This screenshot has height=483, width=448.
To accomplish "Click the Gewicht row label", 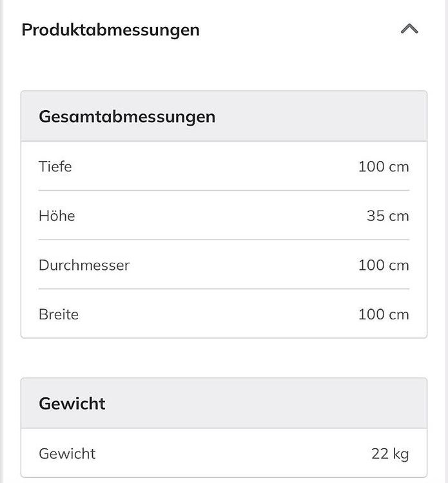I will pos(67,454).
